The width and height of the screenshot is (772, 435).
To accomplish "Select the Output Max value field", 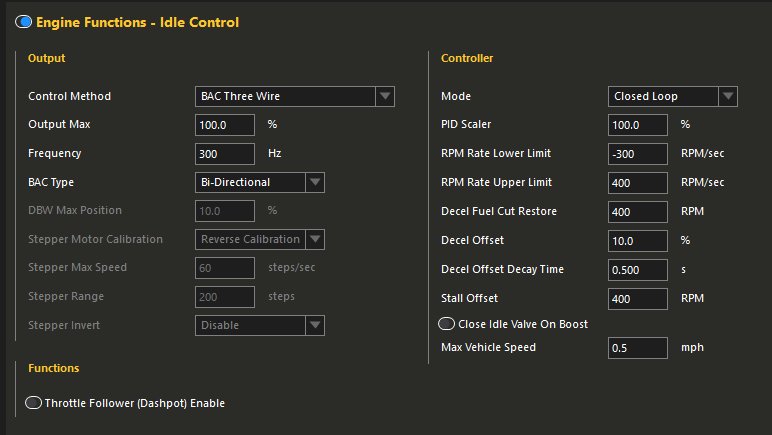I will (225, 125).
